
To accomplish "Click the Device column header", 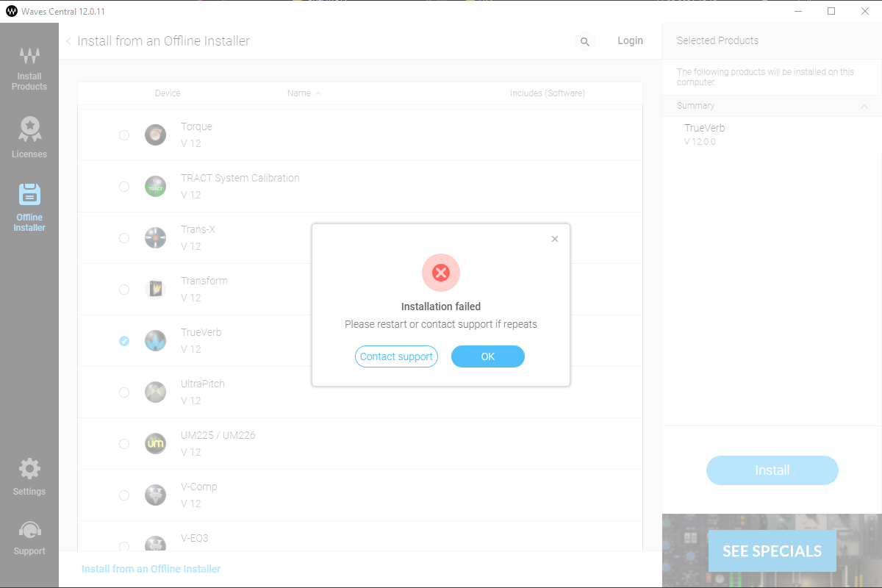I will click(x=168, y=93).
